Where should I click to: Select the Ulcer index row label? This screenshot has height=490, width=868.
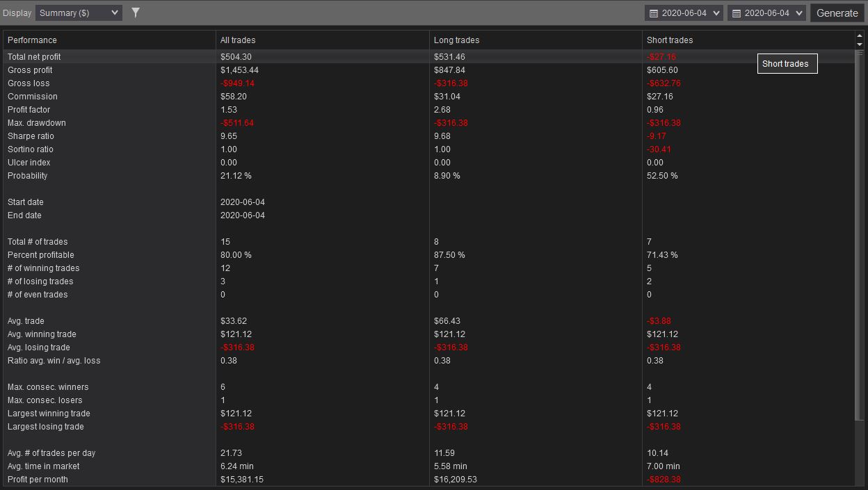[x=29, y=163]
